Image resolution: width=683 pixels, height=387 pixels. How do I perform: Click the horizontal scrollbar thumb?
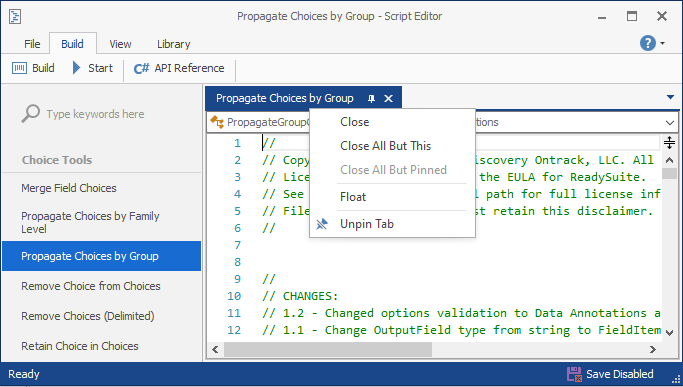[328, 350]
